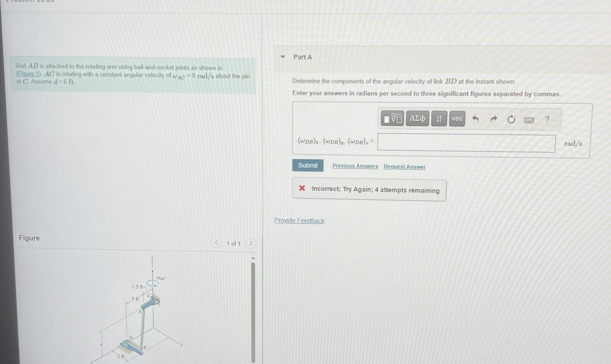Open the Provide Feedback link
Image resolution: width=611 pixels, height=364 pixels.
pyautogui.click(x=299, y=220)
